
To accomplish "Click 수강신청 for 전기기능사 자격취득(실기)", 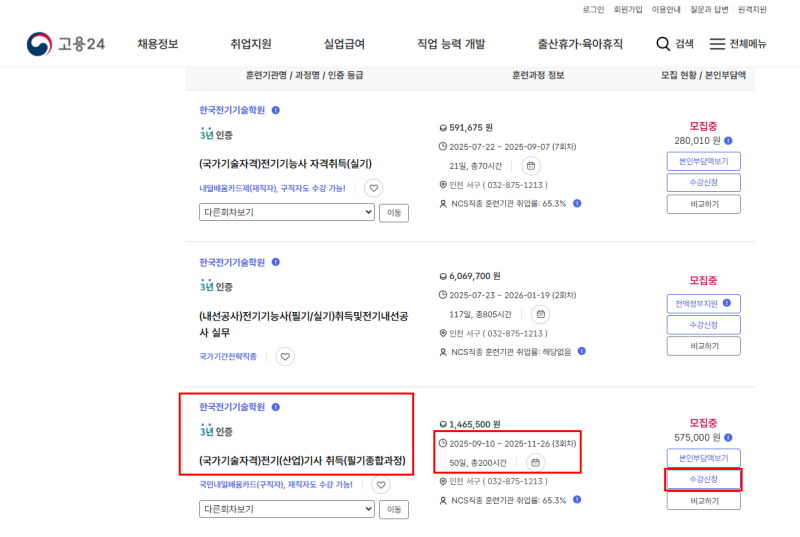I will click(704, 183).
